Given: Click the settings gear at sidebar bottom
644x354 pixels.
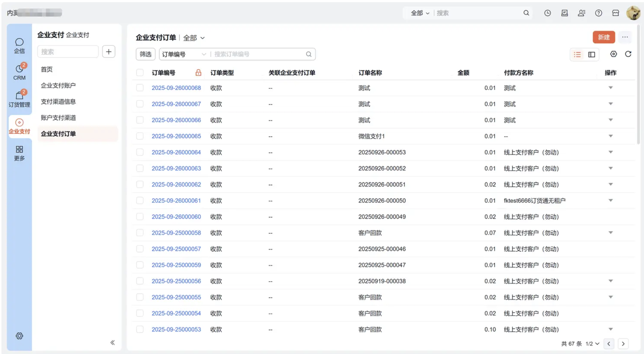Looking at the screenshot, I should point(19,336).
